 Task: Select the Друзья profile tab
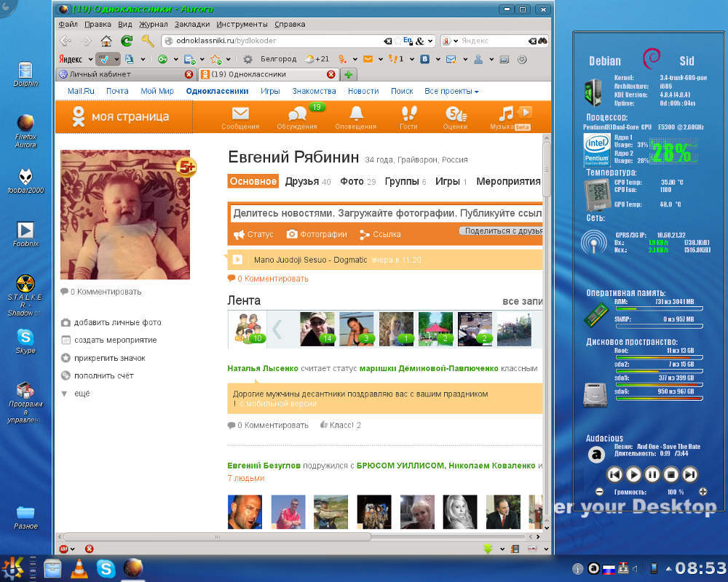(x=308, y=181)
